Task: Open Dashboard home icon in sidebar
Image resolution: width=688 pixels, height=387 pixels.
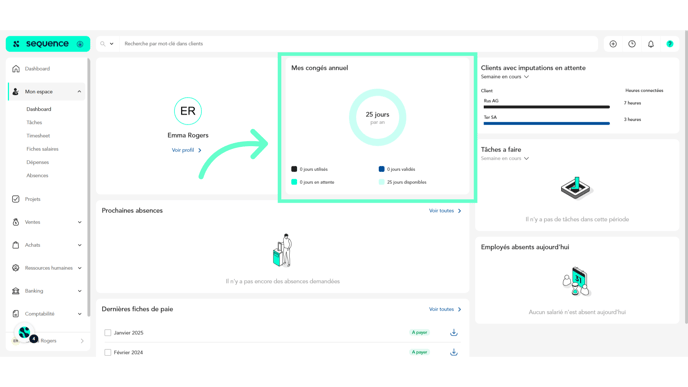Action: tap(16, 68)
